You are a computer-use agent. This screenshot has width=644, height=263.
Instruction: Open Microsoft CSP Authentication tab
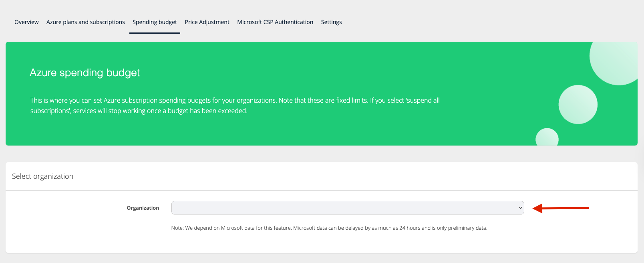[275, 22]
